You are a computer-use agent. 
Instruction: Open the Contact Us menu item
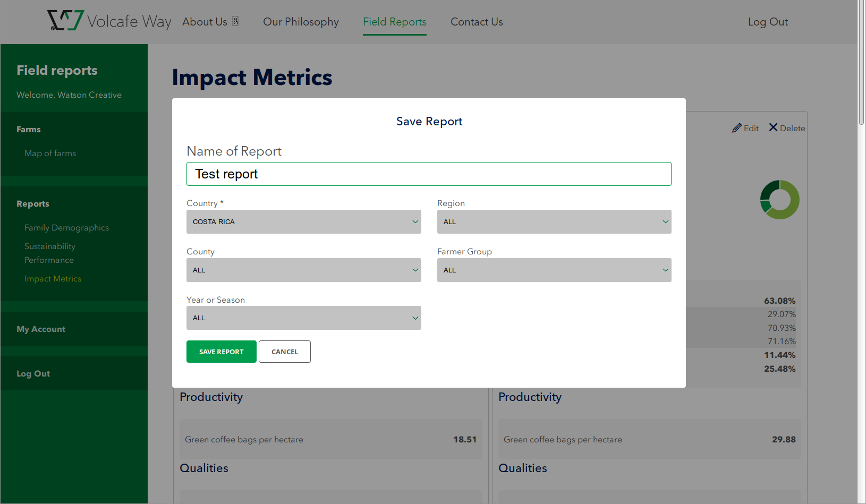tap(477, 22)
